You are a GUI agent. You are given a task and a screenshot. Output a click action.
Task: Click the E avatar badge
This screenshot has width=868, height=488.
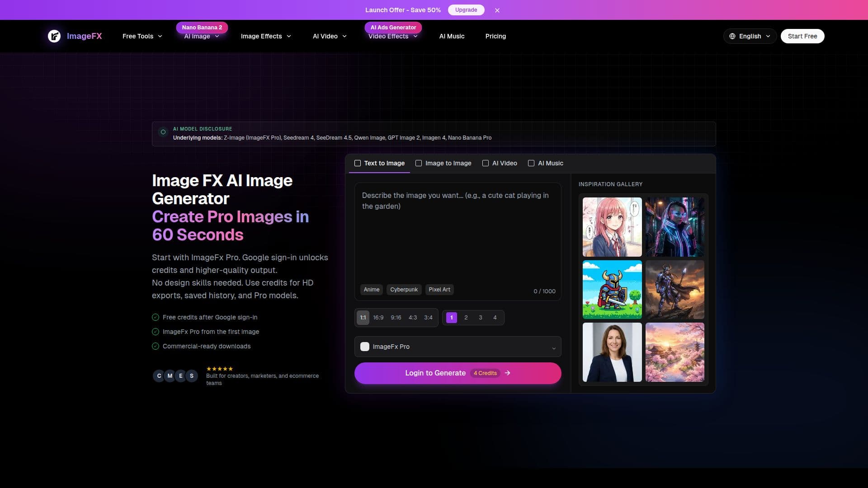coord(180,376)
